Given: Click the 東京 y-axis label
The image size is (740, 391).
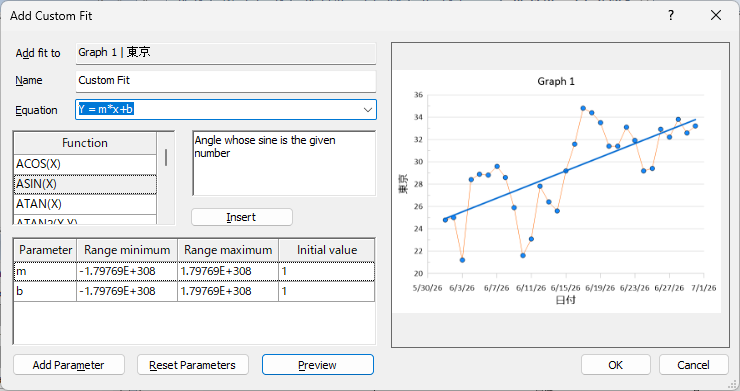Looking at the screenshot, I should tap(403, 184).
